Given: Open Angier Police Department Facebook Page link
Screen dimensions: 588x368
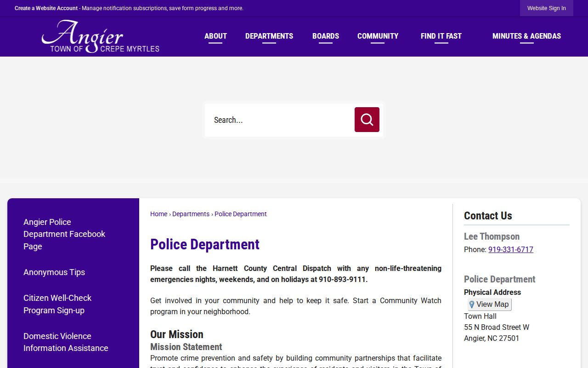Looking at the screenshot, I should tap(64, 234).
